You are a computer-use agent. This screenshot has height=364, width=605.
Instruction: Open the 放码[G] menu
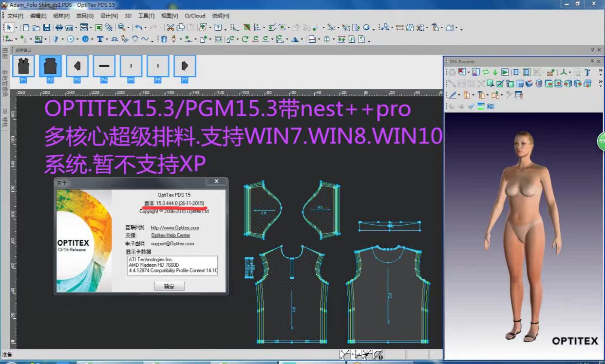pyautogui.click(x=85, y=16)
